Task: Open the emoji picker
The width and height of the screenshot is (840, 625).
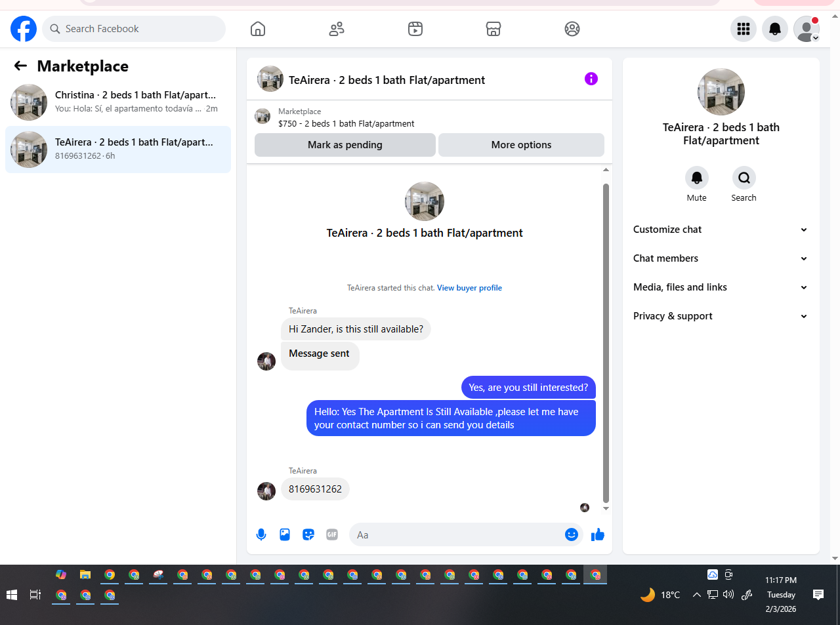Action: click(572, 534)
